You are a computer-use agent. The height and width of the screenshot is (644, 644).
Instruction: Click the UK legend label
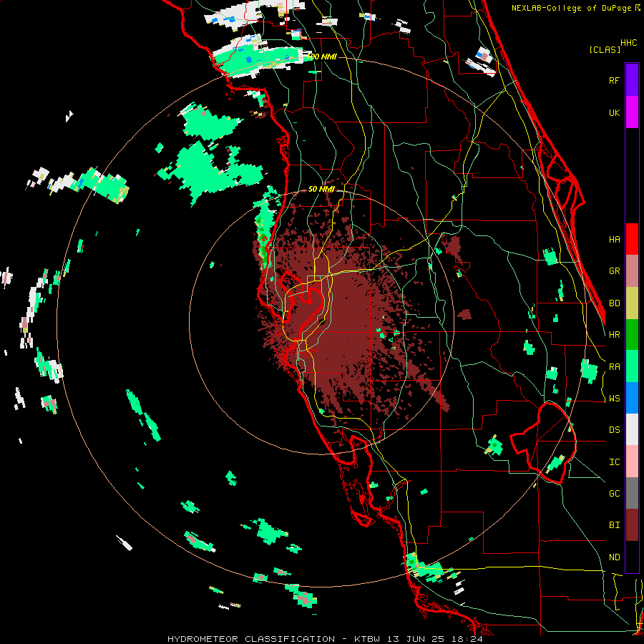click(614, 112)
